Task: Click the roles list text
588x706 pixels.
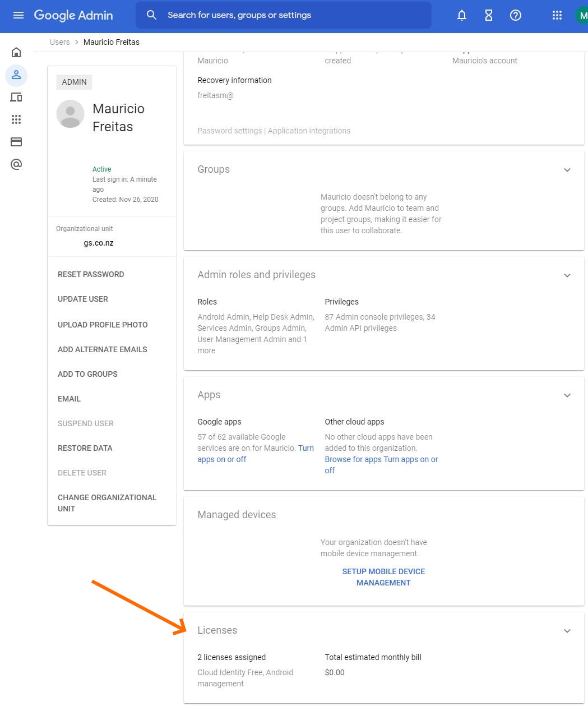Action: point(256,334)
